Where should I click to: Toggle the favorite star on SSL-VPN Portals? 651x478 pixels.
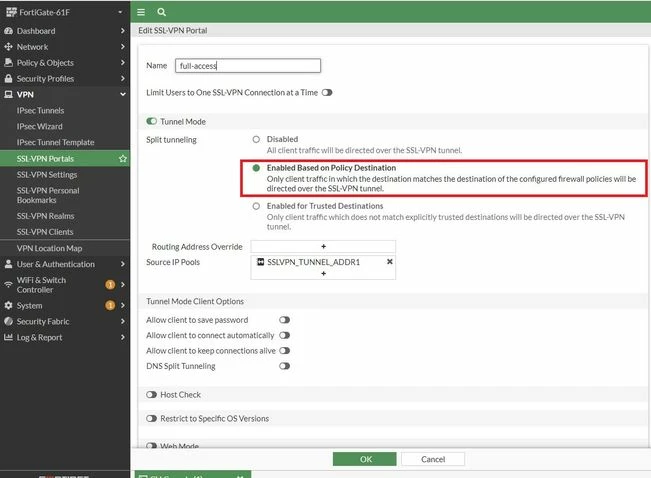point(122,159)
